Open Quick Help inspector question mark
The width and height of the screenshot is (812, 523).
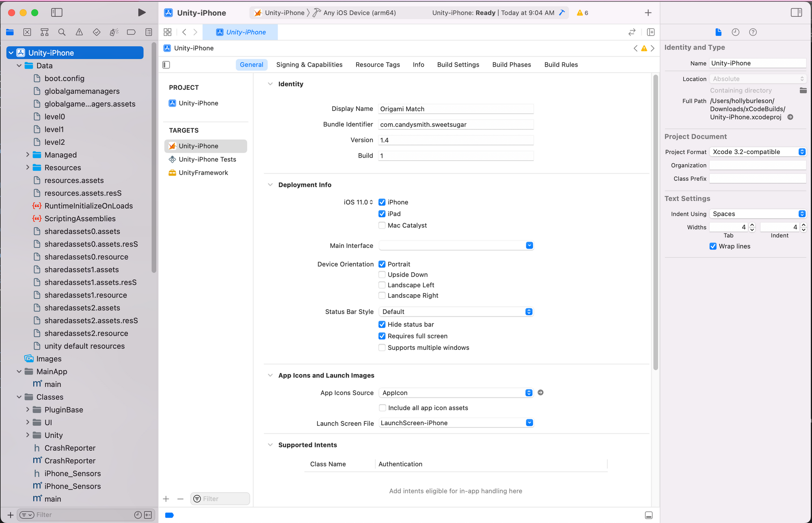pos(753,32)
